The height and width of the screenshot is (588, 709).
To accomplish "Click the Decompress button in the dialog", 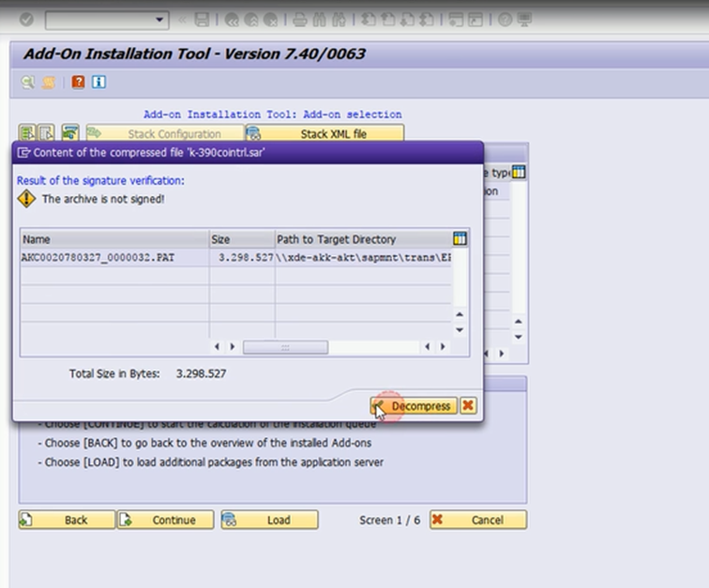I will [x=414, y=406].
